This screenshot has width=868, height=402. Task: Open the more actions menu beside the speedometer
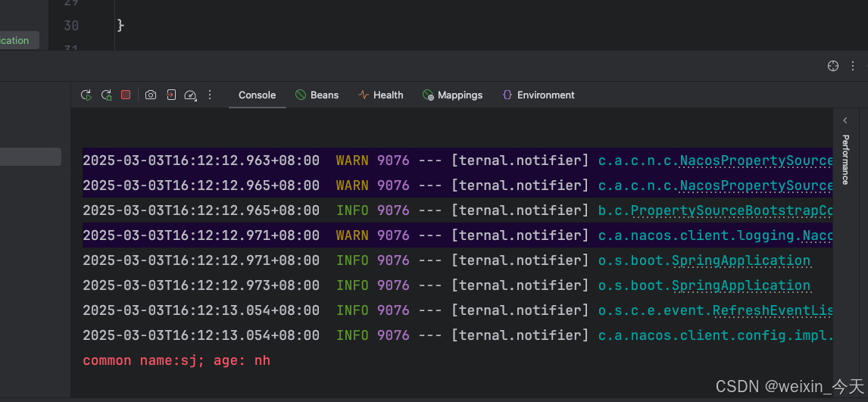pos(210,95)
